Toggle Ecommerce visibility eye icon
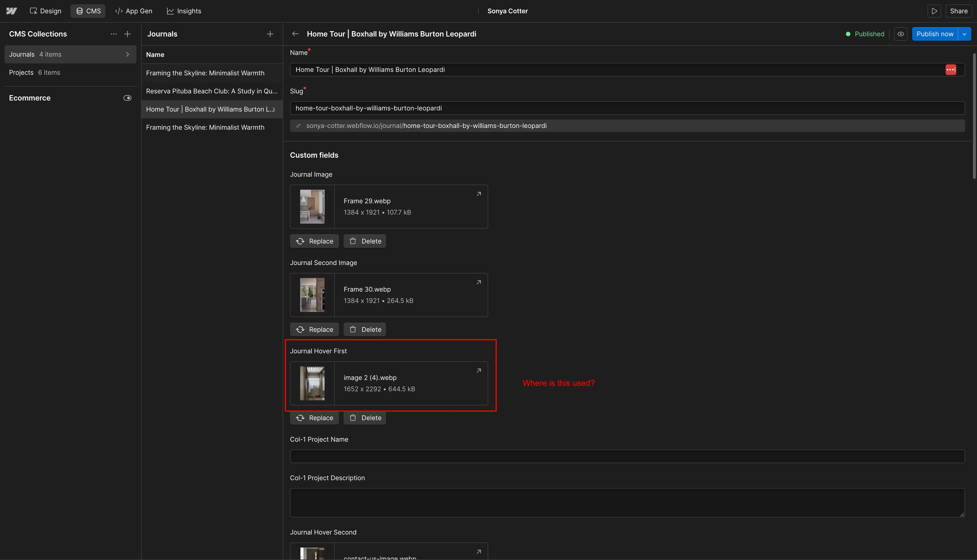Image resolution: width=977 pixels, height=560 pixels. 127,98
